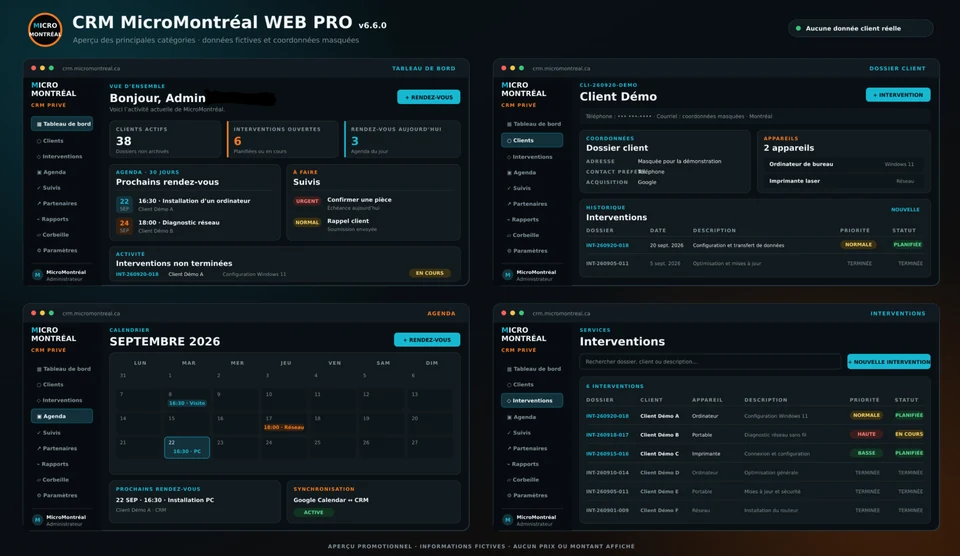Select the Imprimante laser device row

coord(842,181)
